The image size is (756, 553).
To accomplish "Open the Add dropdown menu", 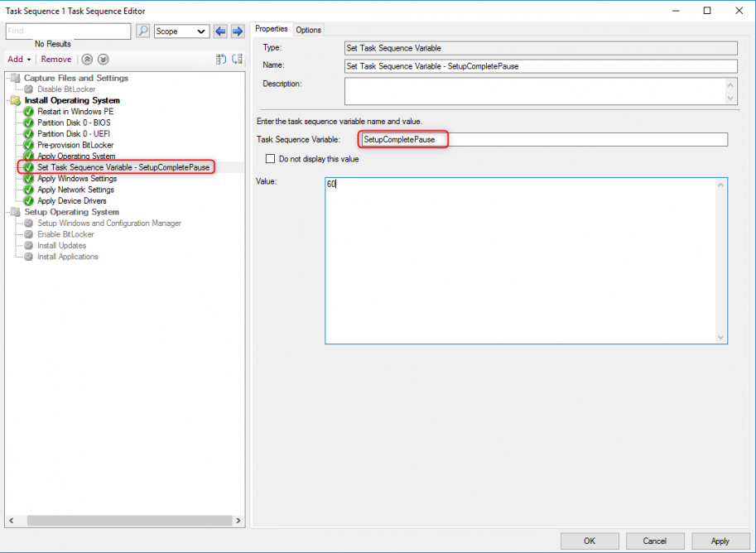I will tap(18, 59).
